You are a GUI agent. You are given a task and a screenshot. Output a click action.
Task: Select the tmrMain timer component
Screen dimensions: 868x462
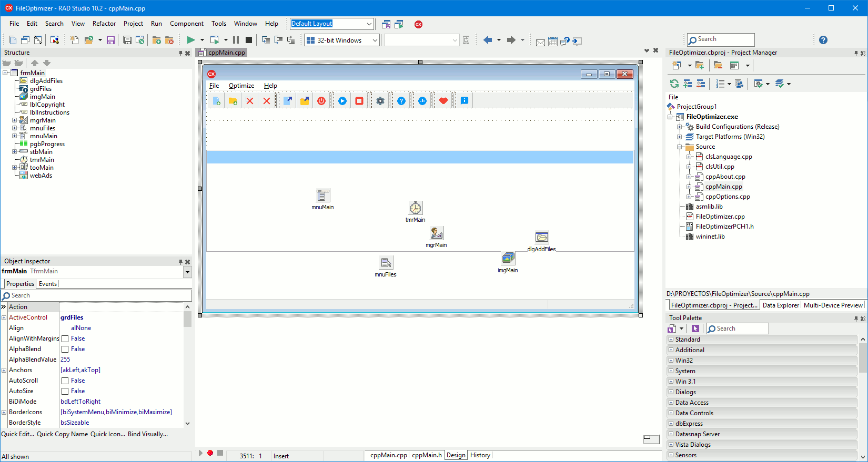click(416, 208)
